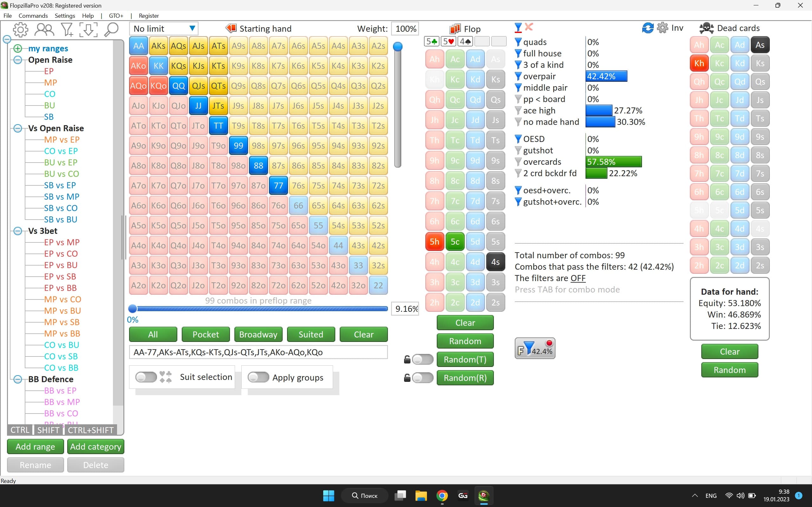The height and width of the screenshot is (507, 812).
Task: Click the Add category button
Action: coord(95,447)
